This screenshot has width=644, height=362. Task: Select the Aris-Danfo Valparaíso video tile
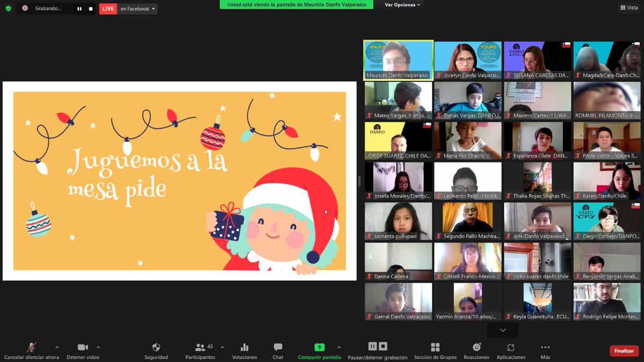tap(537, 221)
